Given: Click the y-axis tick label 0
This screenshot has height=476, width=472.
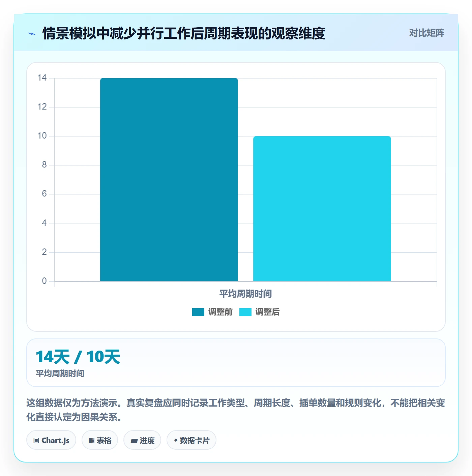Looking at the screenshot, I should [44, 281].
